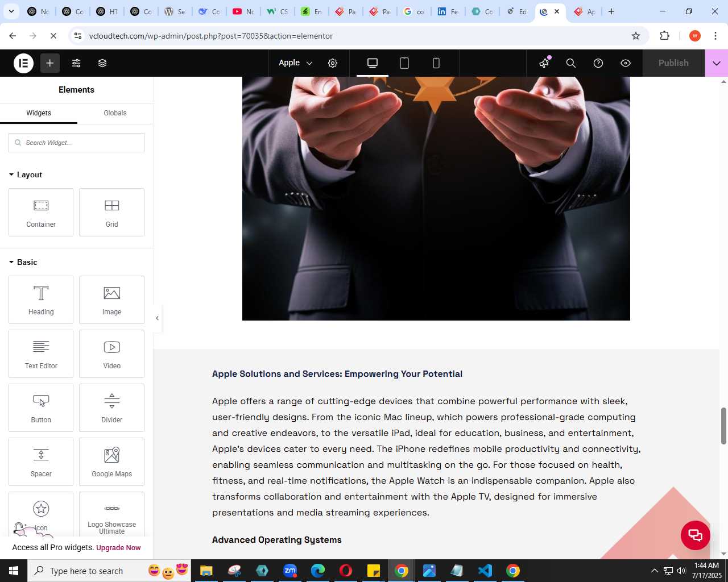Viewport: 728px width, 582px height.
Task: Switch to mobile preview mode
Action: pos(436,63)
